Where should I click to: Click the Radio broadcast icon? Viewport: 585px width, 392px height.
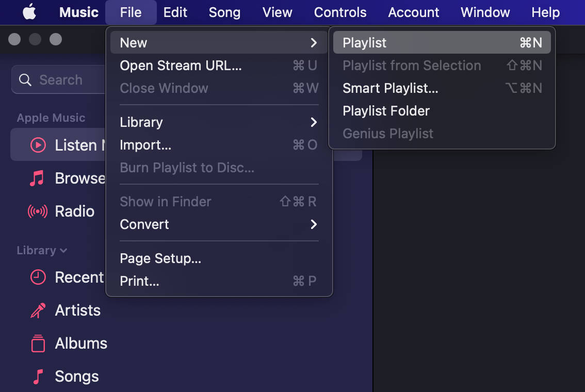(38, 211)
